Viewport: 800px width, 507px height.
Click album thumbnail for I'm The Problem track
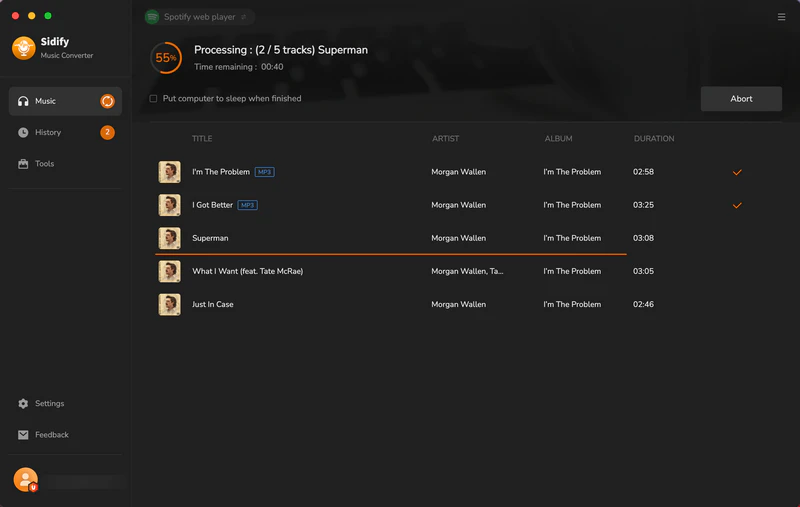[x=169, y=172]
